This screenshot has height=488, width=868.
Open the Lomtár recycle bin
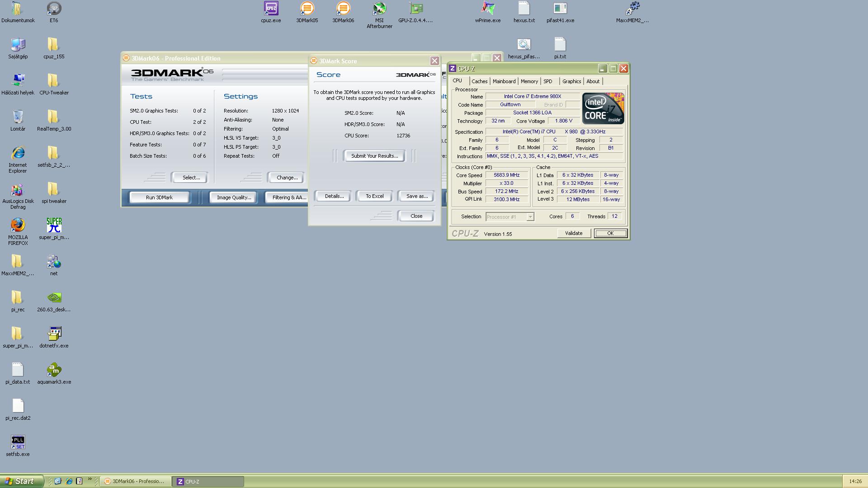[x=18, y=120]
